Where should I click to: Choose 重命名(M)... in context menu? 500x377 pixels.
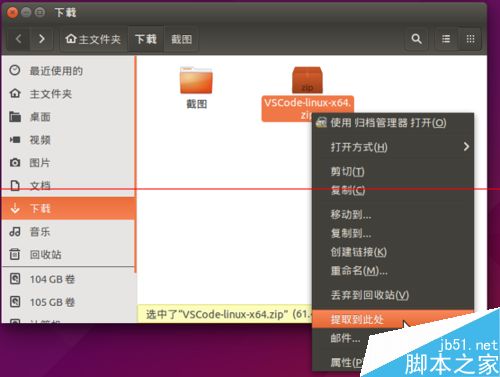[x=393, y=270]
